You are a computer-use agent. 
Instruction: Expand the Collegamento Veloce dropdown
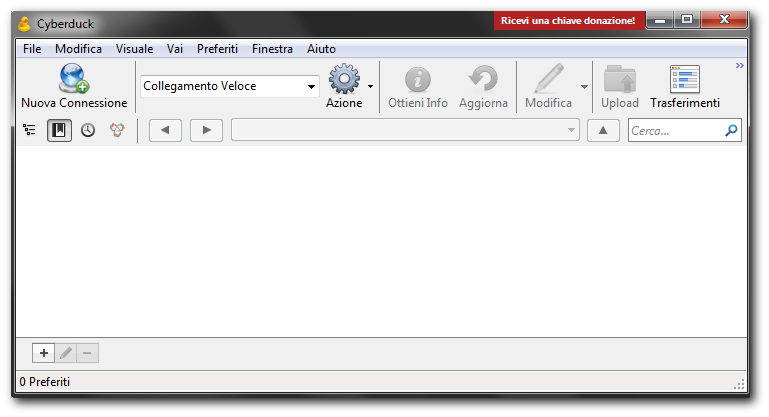(311, 87)
